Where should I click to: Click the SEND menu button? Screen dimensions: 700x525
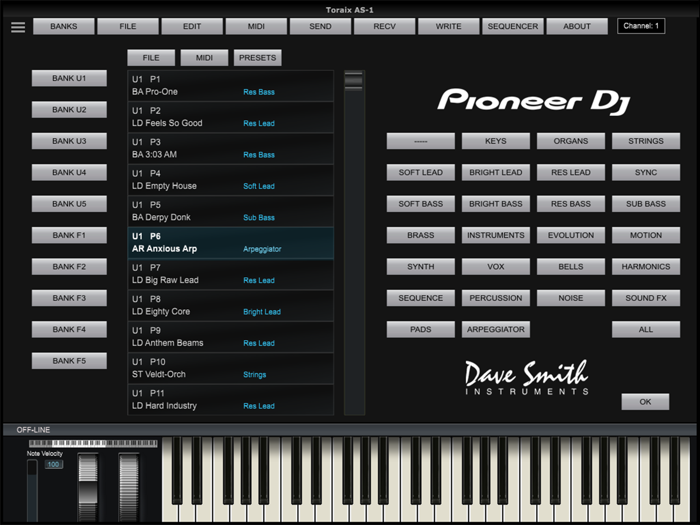(x=321, y=26)
